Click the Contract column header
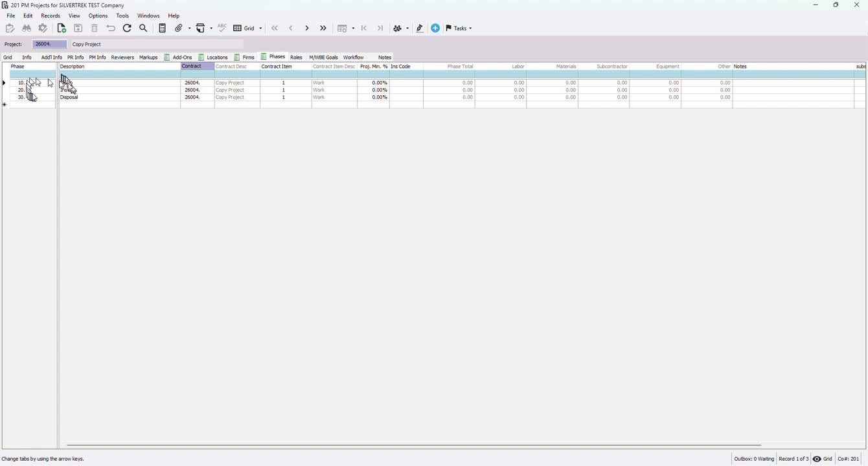 click(198, 67)
